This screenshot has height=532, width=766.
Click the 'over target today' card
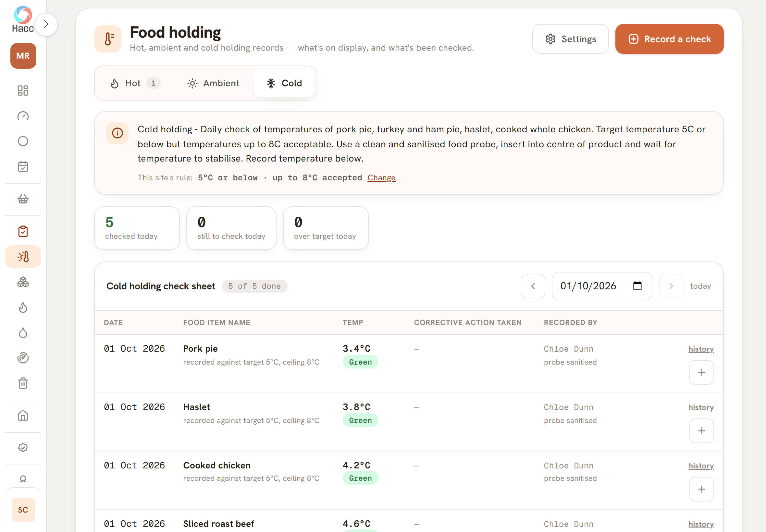pyautogui.click(x=326, y=228)
